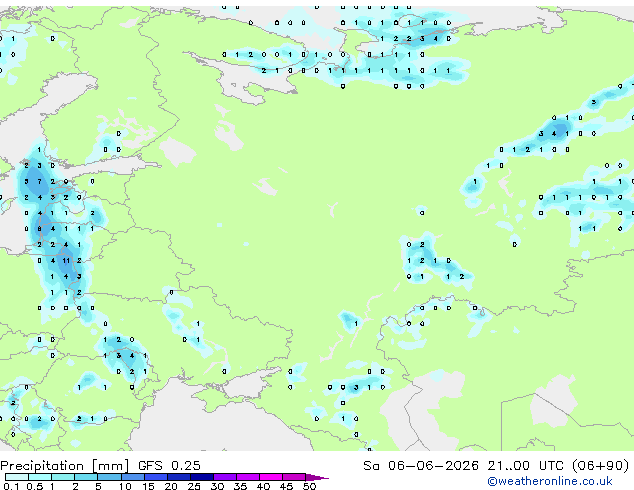Click the legend label '15'
The image size is (634, 490).
coord(148,486)
